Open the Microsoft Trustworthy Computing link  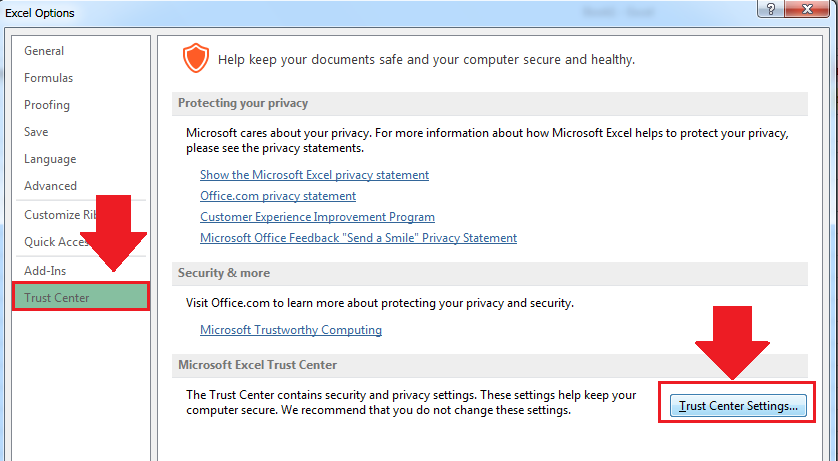click(291, 330)
